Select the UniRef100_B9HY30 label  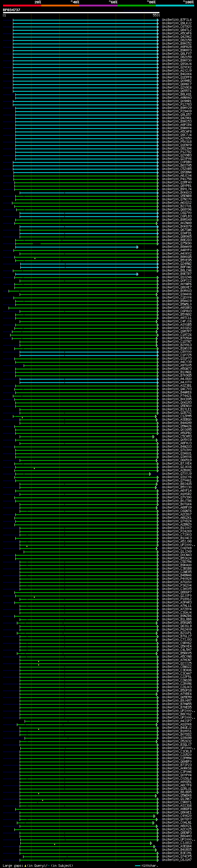(177, 60)
